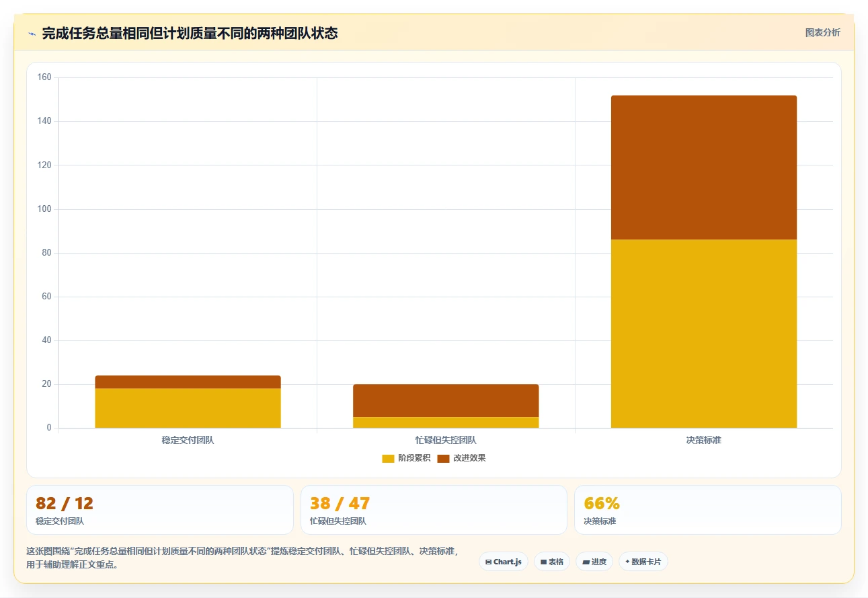Click the 决策标准 x-axis label
Screen dimensions: 868x598
click(x=704, y=440)
